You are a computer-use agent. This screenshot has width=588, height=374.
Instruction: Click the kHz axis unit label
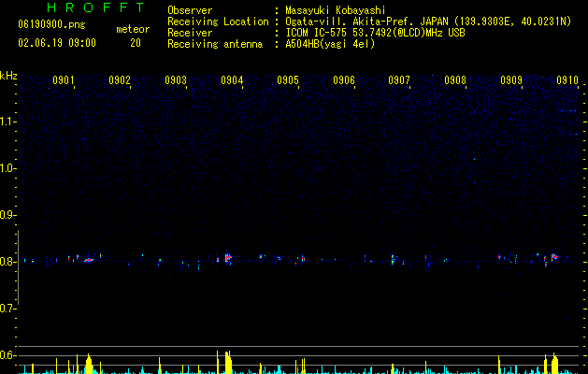(x=8, y=76)
